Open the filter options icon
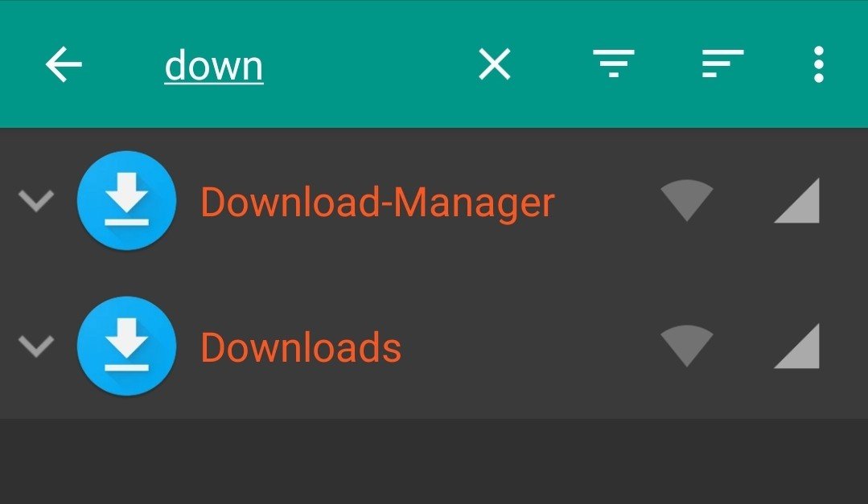This screenshot has width=868, height=504. pos(613,64)
